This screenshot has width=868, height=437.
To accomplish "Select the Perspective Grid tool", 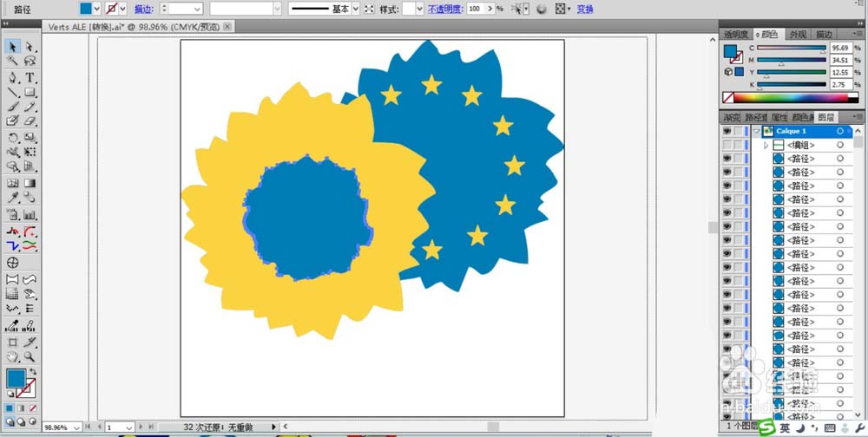I will tap(30, 166).
